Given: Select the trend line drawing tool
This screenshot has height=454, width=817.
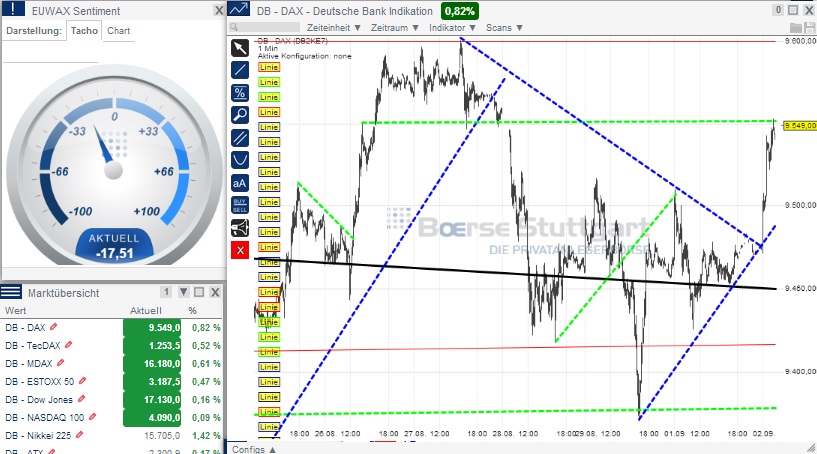Looking at the screenshot, I should 240,70.
